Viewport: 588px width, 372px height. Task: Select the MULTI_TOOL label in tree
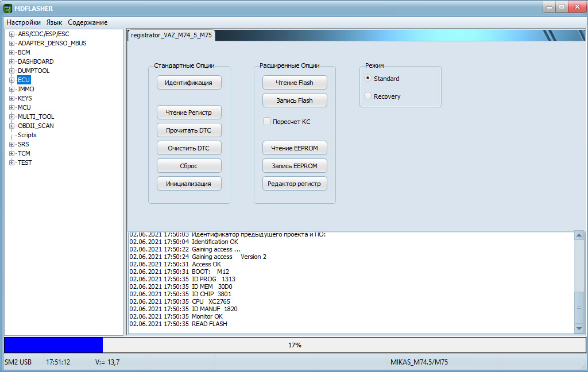(36, 117)
